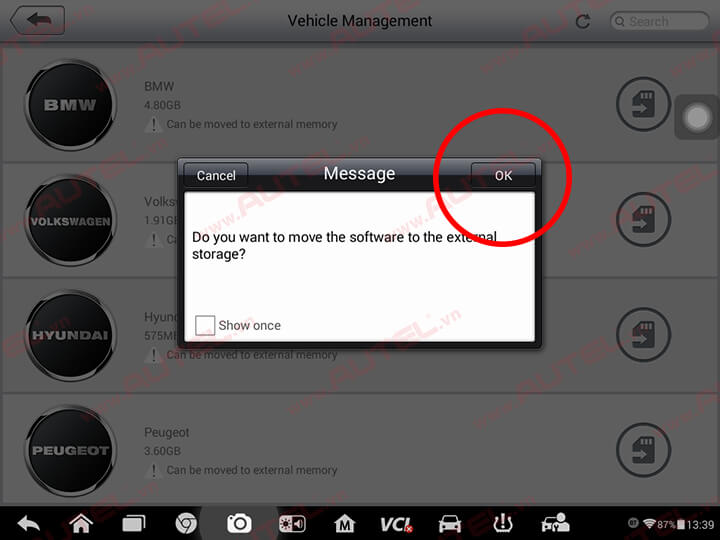Check the Wi-Fi status icon
The height and width of the screenshot is (540, 720).
point(649,523)
